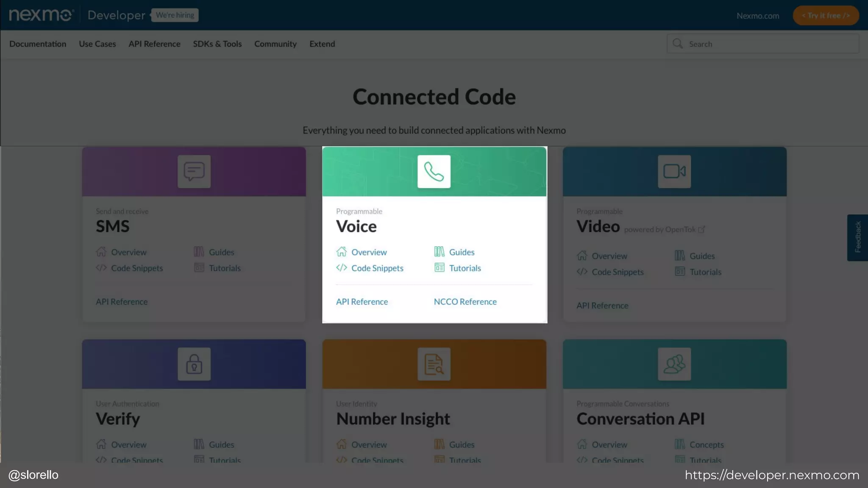Click the house icon beside Verify Overview
This screenshot has height=488, width=868.
(101, 444)
